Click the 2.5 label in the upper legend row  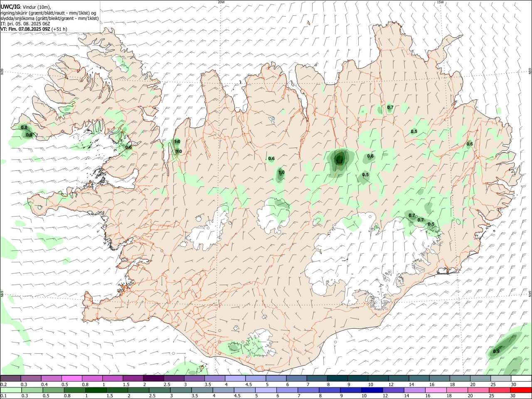[x=167, y=384]
